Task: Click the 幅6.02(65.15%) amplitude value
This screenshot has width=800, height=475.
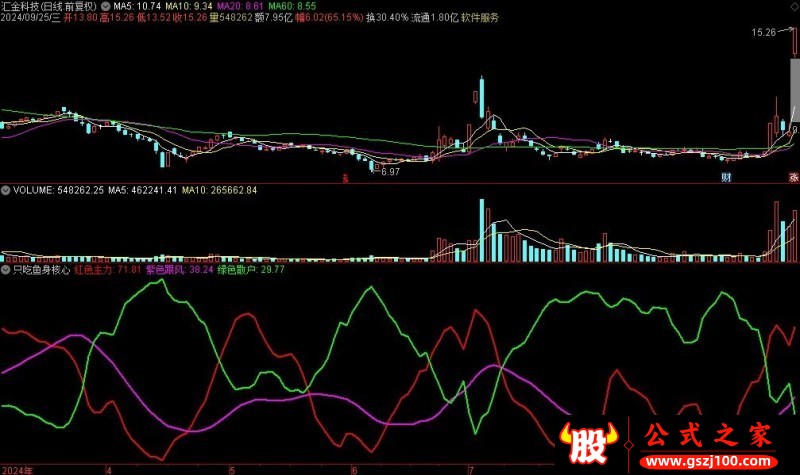Action: 329,17
